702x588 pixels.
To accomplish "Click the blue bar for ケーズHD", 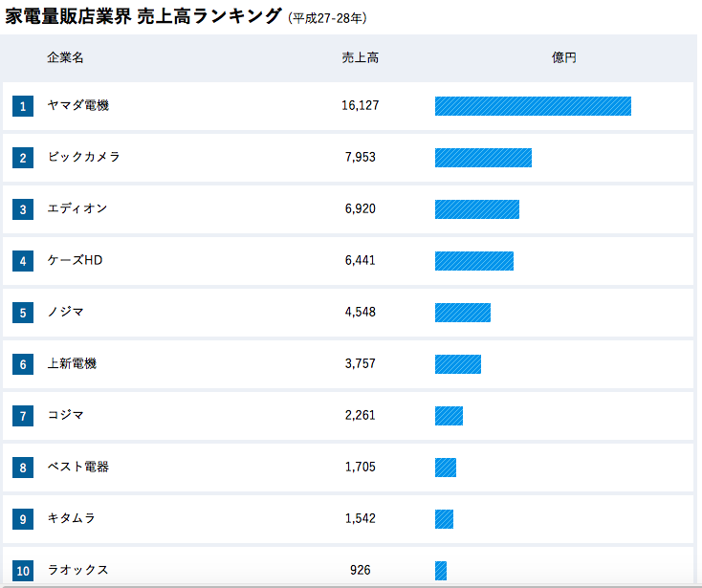I will point(474,261).
